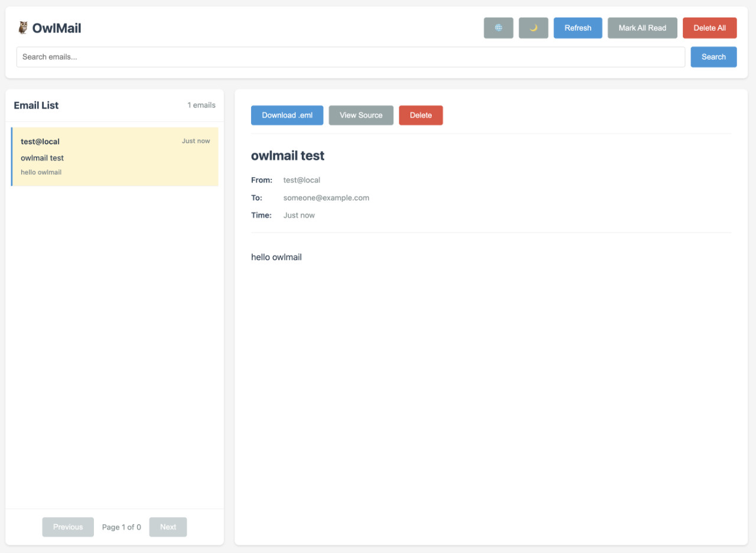This screenshot has width=756, height=553.
Task: Click the 'hello owlmail' message body text
Action: point(276,257)
